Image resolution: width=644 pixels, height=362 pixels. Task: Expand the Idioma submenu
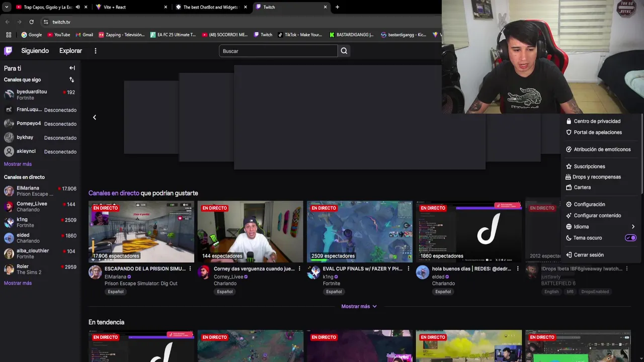click(601, 227)
